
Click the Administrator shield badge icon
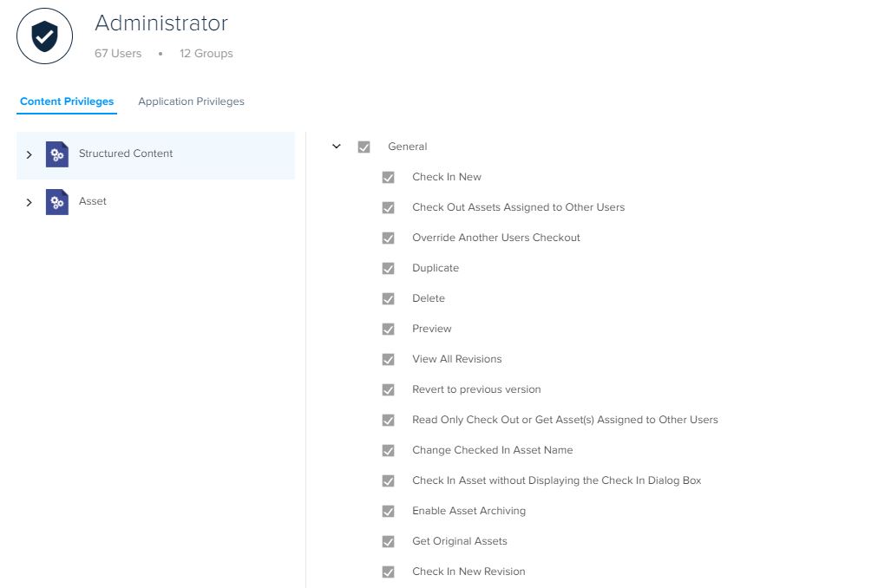(45, 36)
